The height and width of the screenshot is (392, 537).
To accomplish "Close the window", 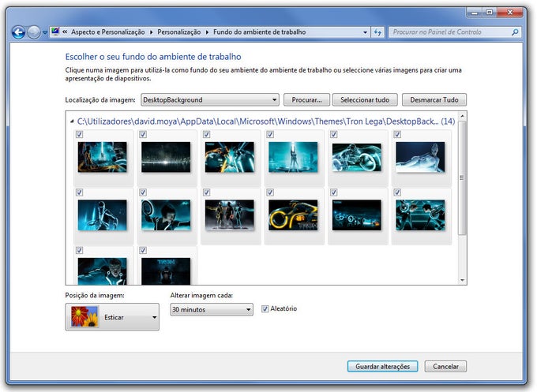I will click(510, 13).
